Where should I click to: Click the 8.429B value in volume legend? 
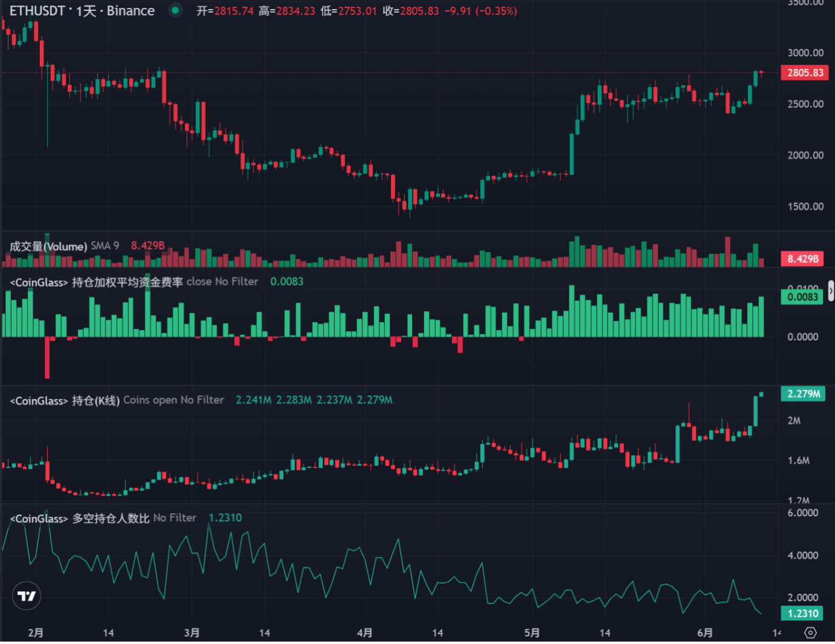[148, 246]
